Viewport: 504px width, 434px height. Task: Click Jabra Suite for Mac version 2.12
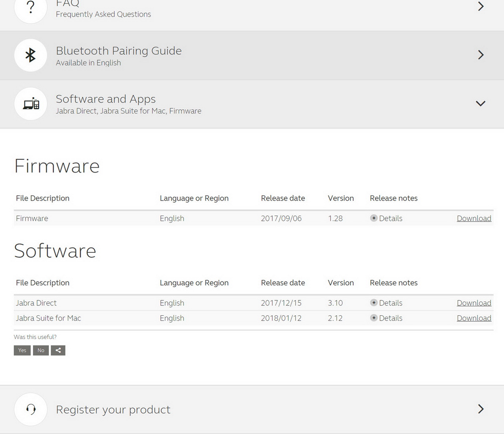[335, 318]
